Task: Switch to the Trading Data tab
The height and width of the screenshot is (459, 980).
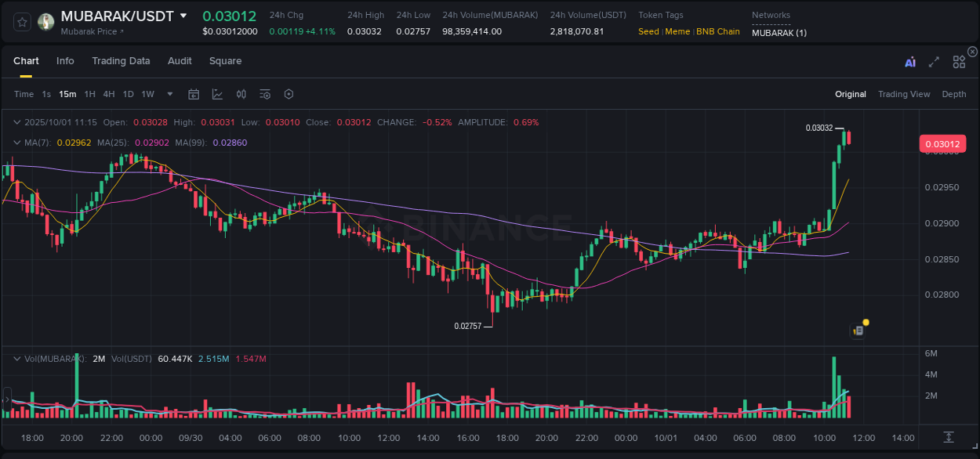Action: point(121,61)
